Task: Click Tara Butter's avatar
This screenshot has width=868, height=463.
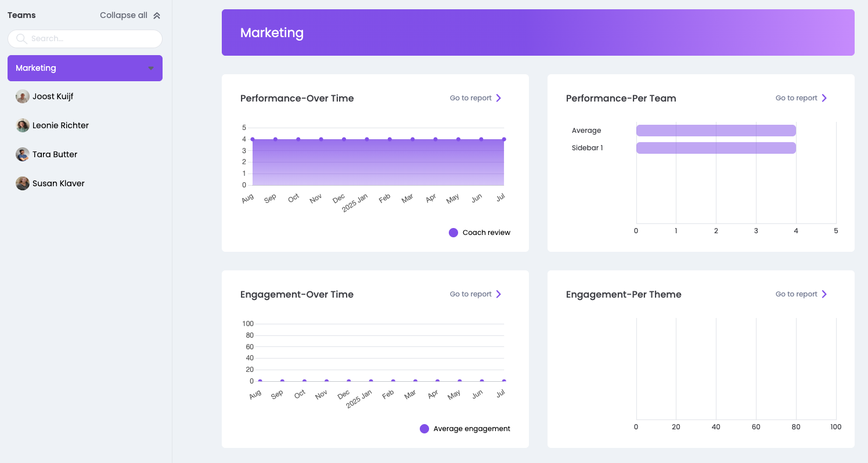Action: (23, 155)
